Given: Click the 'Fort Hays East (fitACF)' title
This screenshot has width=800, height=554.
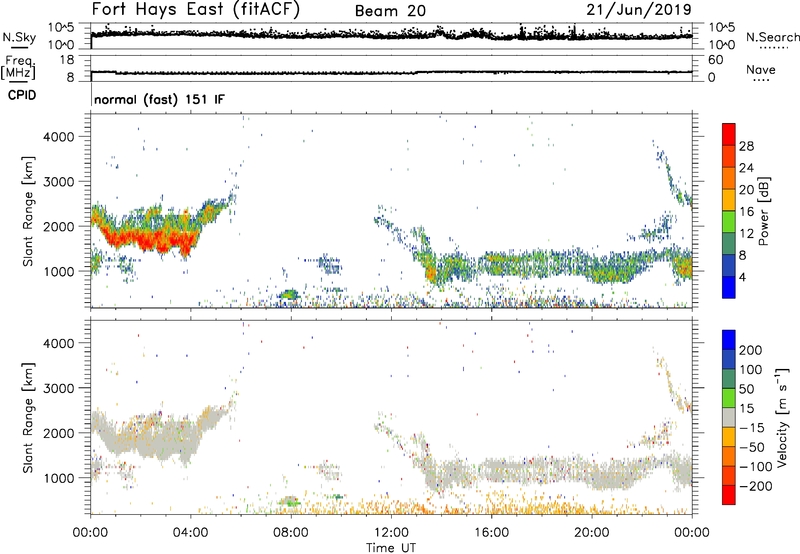Looking at the screenshot, I should [x=195, y=10].
